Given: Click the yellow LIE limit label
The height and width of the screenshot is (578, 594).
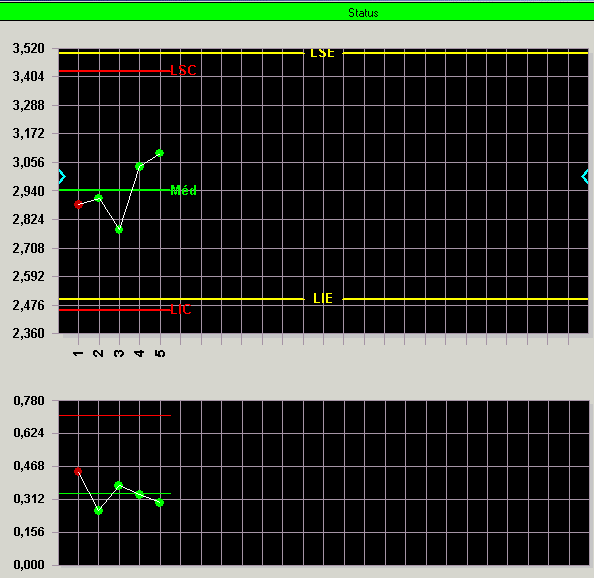Looking at the screenshot, I should (323, 298).
